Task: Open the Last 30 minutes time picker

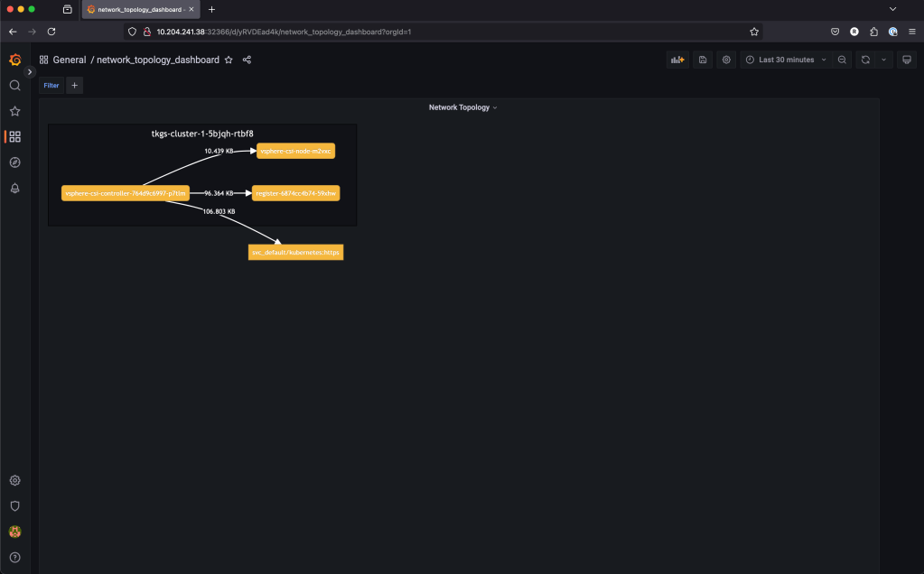Action: pyautogui.click(x=786, y=60)
